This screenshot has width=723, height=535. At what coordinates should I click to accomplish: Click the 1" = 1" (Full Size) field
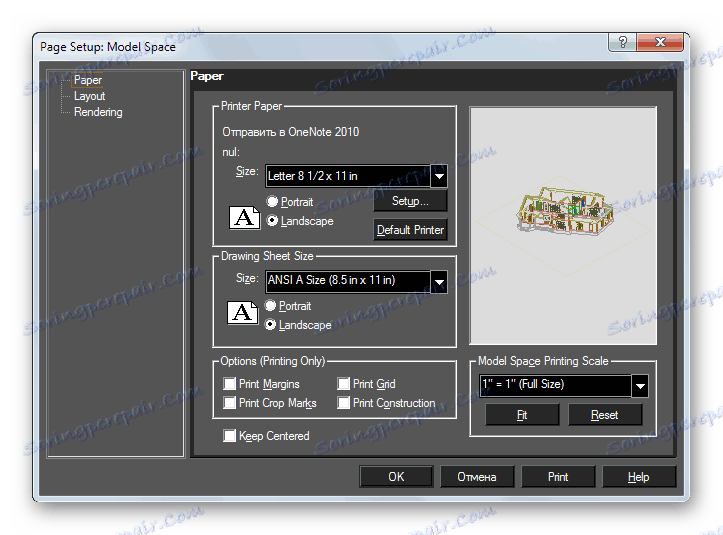click(x=555, y=386)
